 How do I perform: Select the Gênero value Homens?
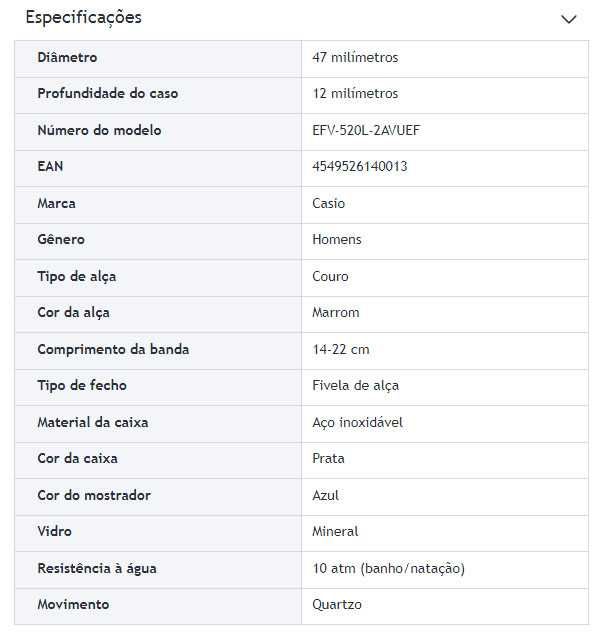coord(337,240)
